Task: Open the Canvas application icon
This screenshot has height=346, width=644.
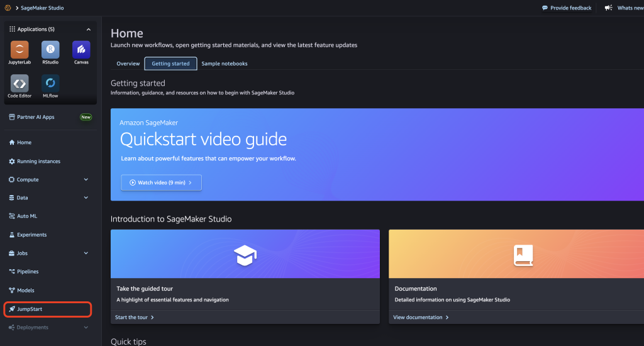Action: (81, 50)
